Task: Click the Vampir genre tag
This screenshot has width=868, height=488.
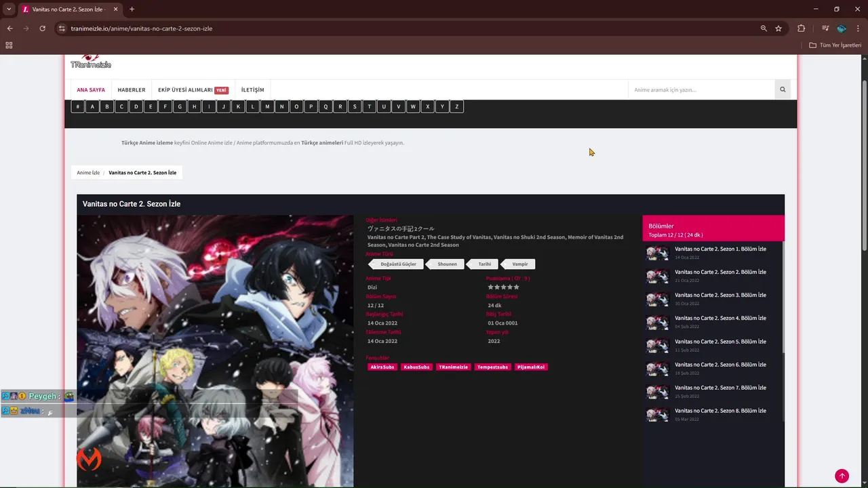Action: 519,264
